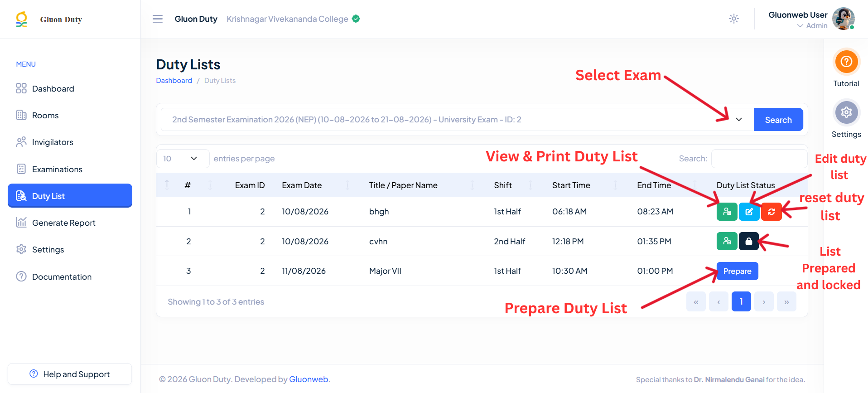The height and width of the screenshot is (393, 868).
Task: Open Rooms in the sidebar
Action: click(x=70, y=115)
